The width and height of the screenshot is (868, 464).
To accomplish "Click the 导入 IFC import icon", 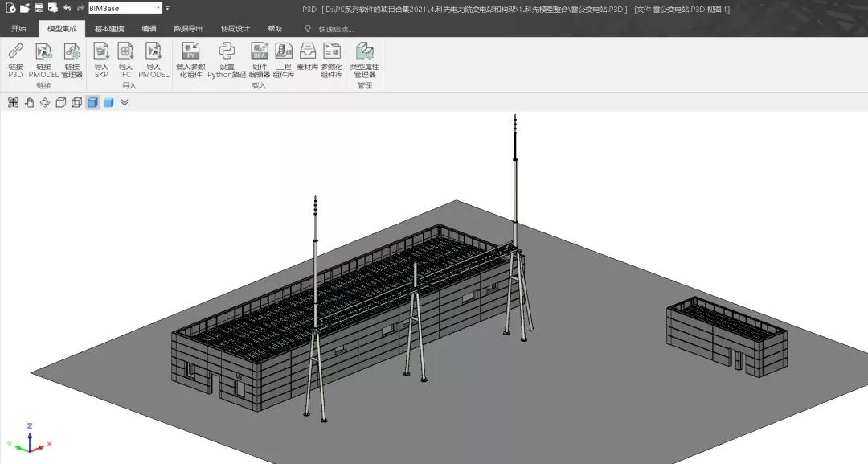I will 125,60.
